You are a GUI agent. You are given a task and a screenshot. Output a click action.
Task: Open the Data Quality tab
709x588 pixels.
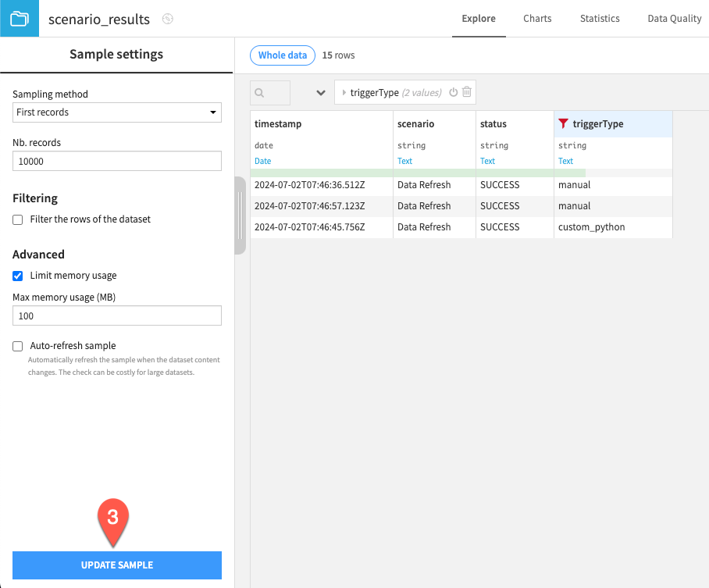[x=674, y=18]
